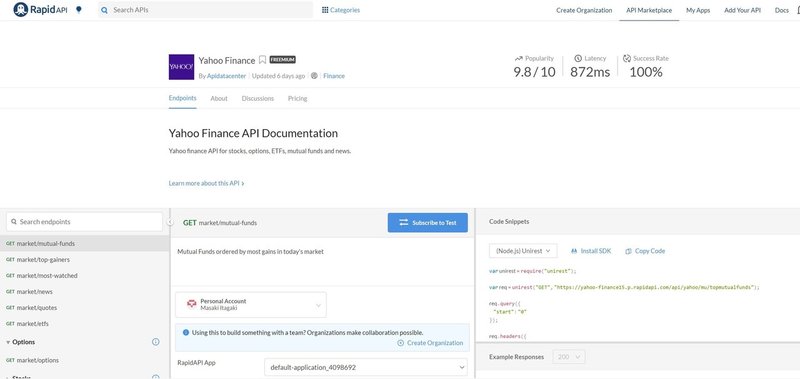
Task: Switch to the Discussions tab
Action: tap(258, 98)
